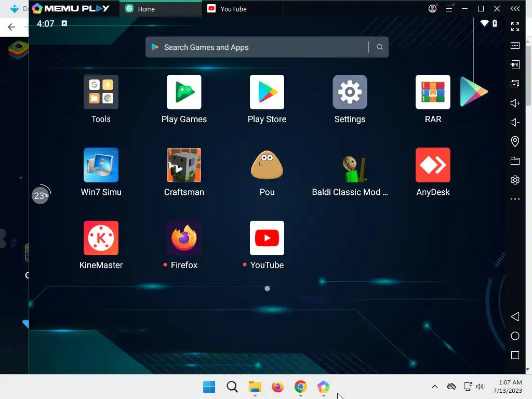Open multi-instance window icon
Screen dimensions: 532x399
(x=515, y=84)
